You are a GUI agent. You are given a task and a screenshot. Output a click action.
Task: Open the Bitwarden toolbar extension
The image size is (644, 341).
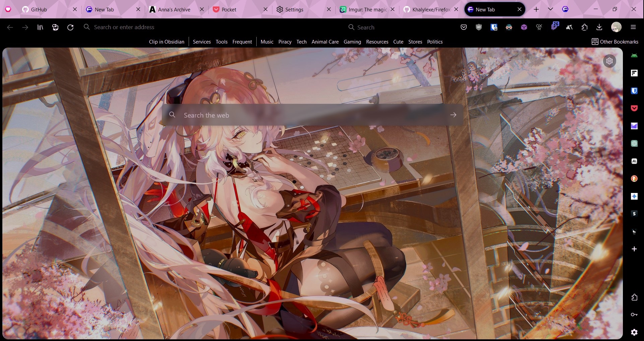point(494,27)
